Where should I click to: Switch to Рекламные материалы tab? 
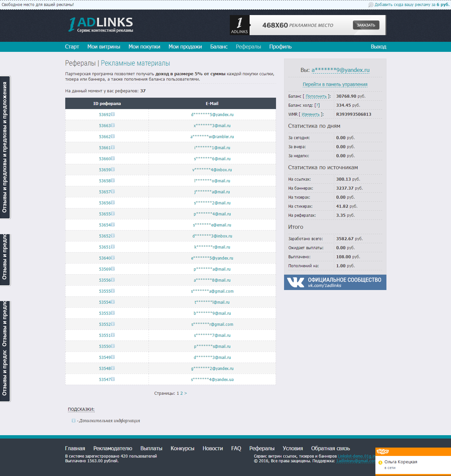135,63
